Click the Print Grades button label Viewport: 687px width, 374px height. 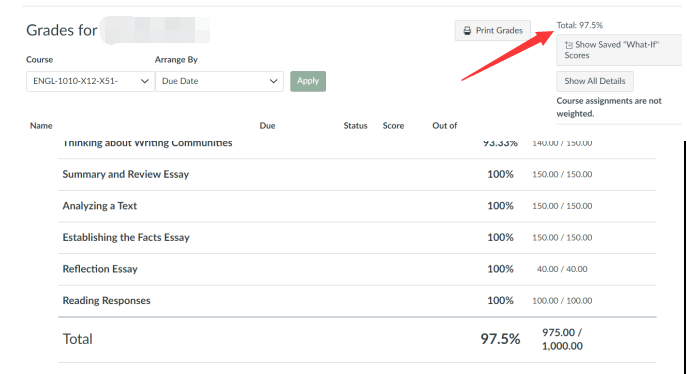499,31
